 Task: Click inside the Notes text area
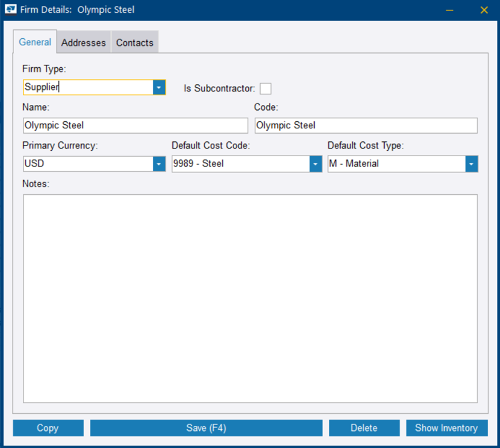pyautogui.click(x=250, y=298)
